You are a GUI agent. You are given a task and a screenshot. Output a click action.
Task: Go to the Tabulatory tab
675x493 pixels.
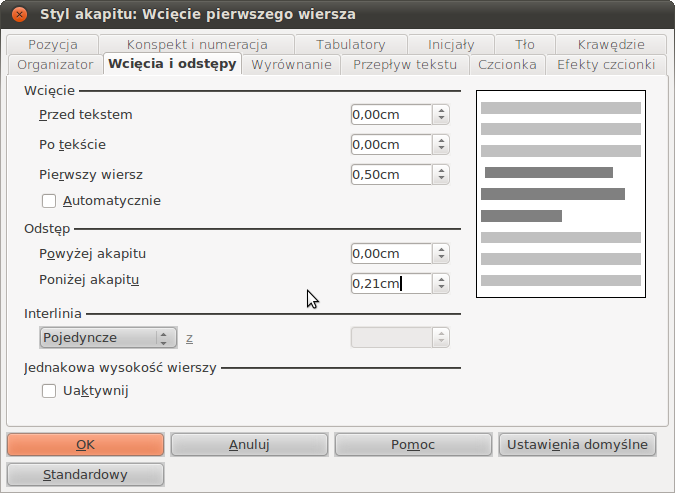[x=350, y=45]
